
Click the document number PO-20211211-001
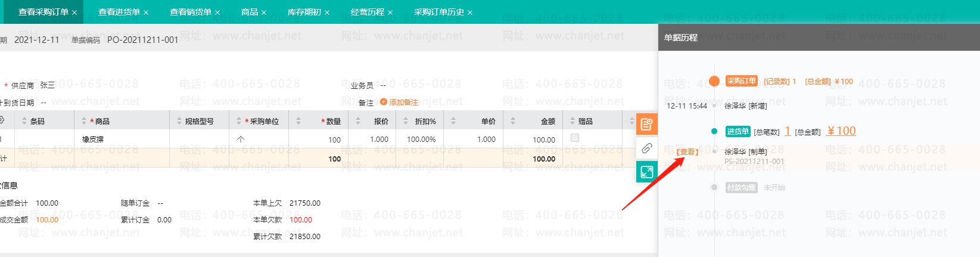click(x=143, y=39)
